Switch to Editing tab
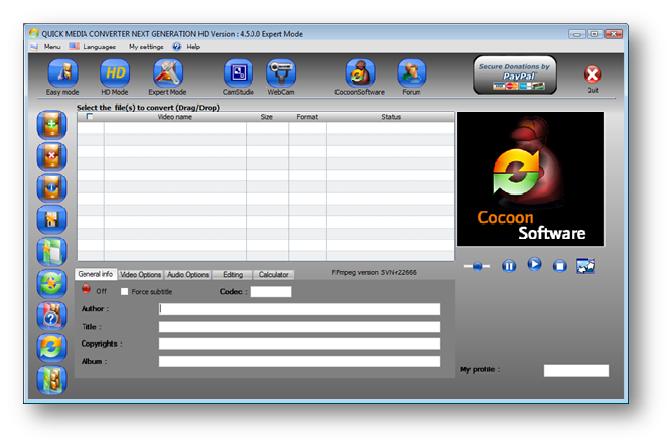This screenshot has height=446, width=672. [x=233, y=275]
